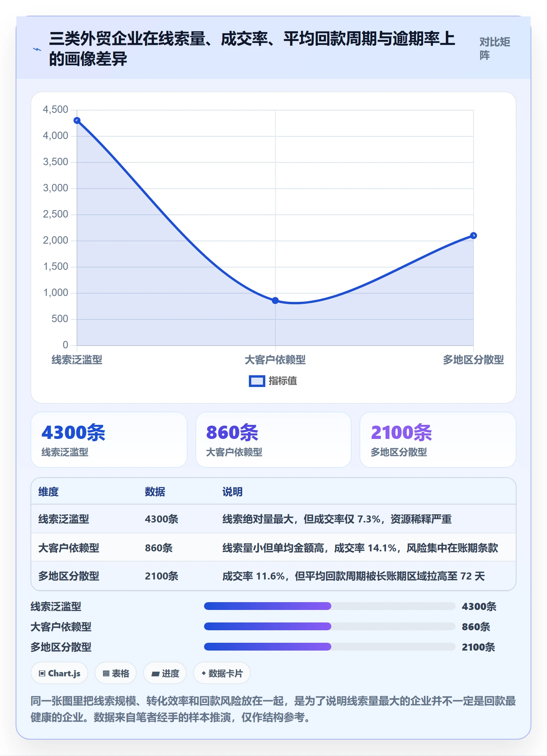Click the 多地区分散型 progress bar
This screenshot has width=547, height=756.
[x=330, y=647]
